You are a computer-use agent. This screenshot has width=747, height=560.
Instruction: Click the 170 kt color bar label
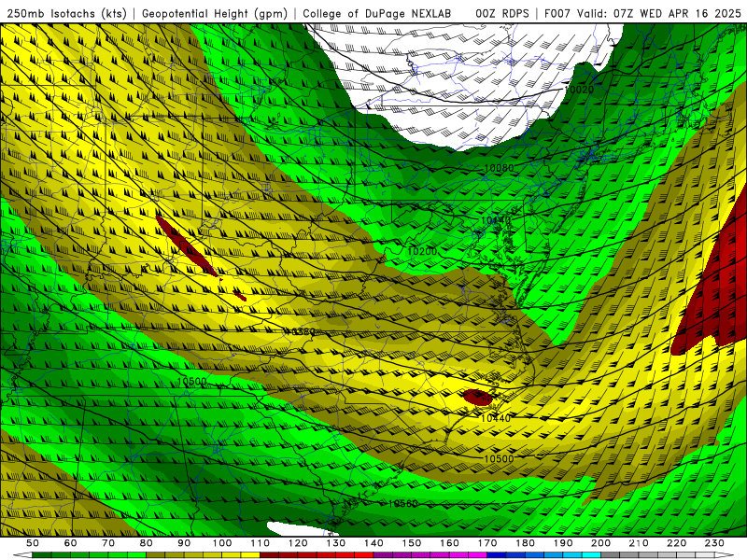(487, 543)
